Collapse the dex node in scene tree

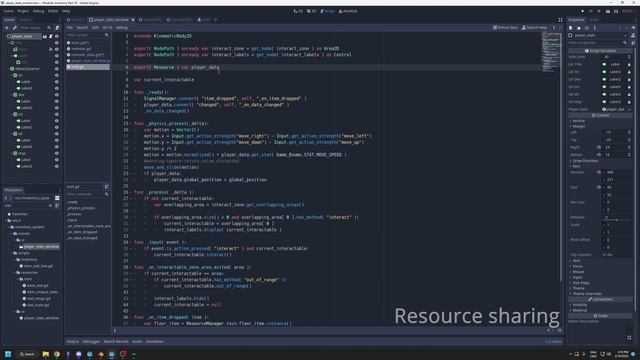coord(11,95)
